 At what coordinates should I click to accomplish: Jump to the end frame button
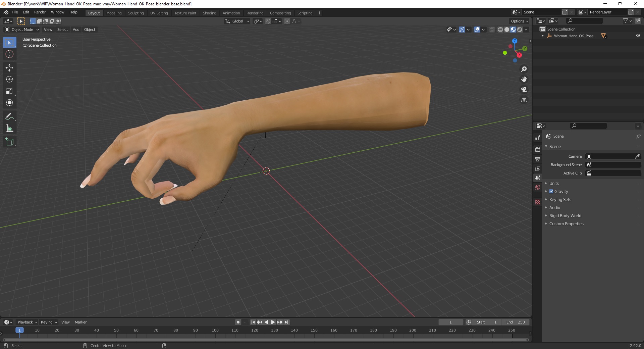tap(286, 322)
